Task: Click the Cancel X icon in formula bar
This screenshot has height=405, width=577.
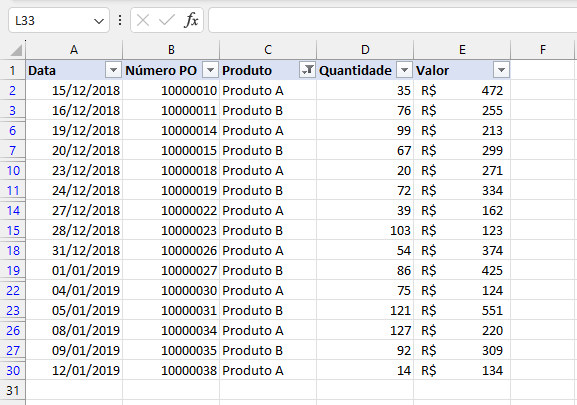Action: tap(143, 20)
